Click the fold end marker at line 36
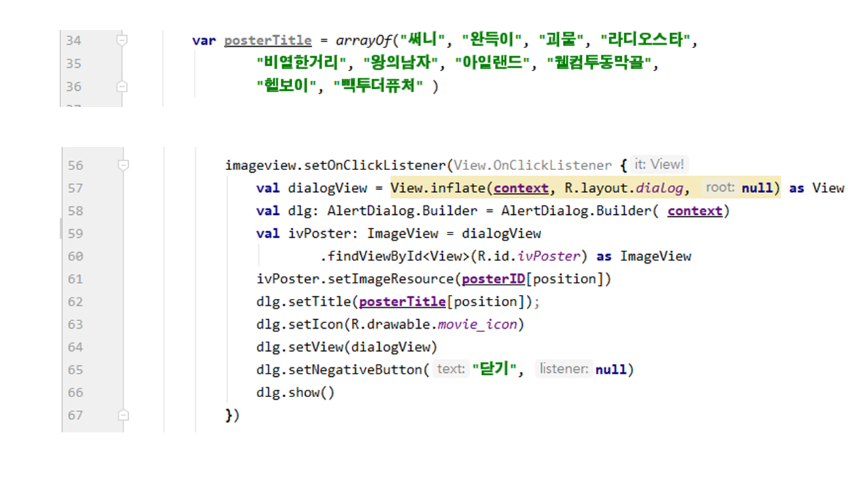The width and height of the screenshot is (868, 488). pyautogui.click(x=122, y=87)
